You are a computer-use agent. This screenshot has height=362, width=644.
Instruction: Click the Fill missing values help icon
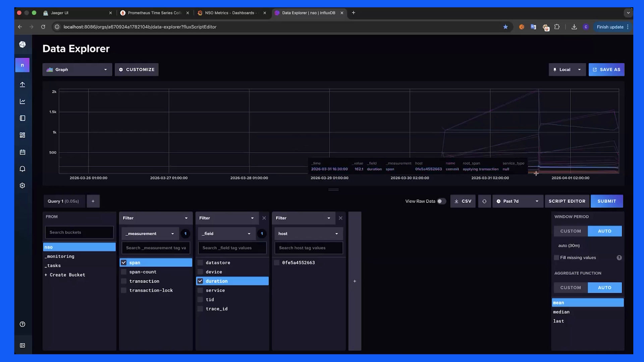(x=619, y=258)
